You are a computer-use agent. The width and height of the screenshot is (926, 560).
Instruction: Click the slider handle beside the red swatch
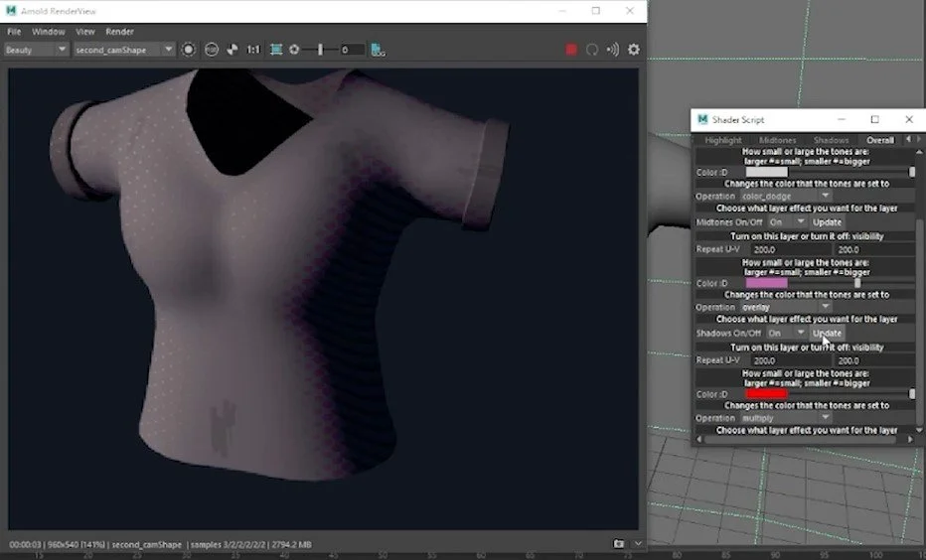(x=912, y=393)
